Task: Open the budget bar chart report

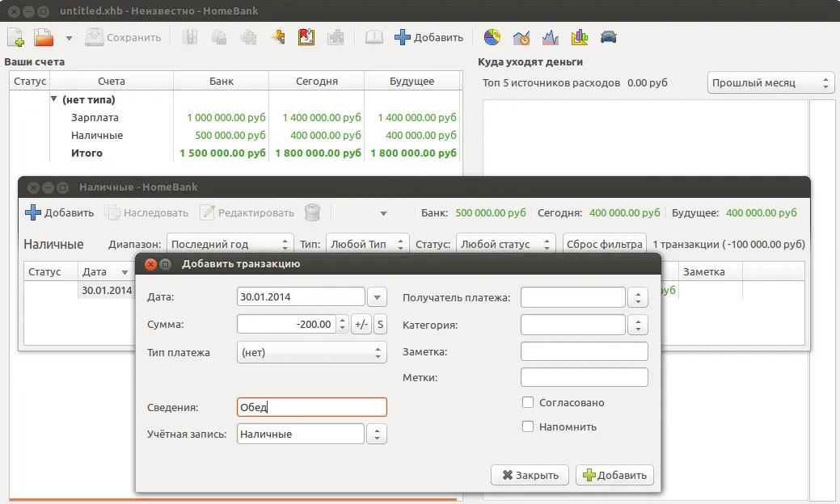Action: 580,37
